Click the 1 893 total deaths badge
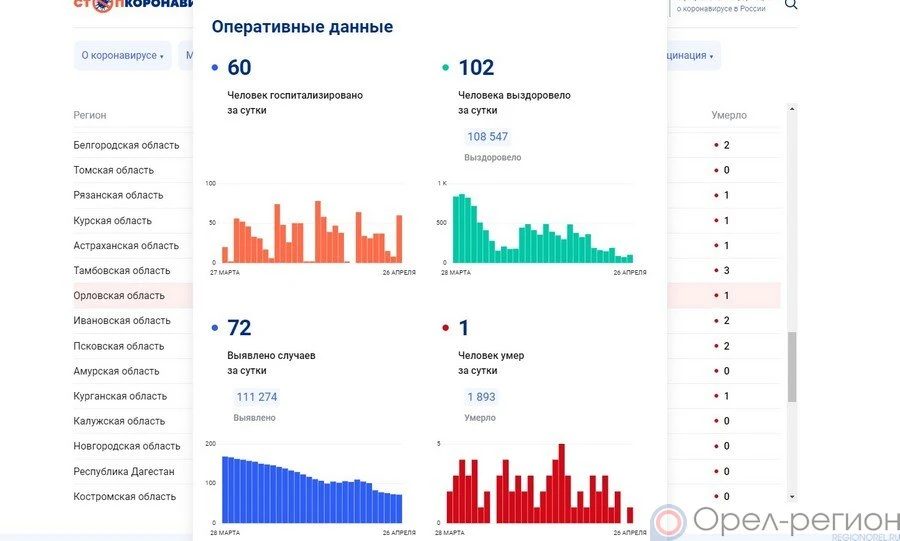Image resolution: width=900 pixels, height=541 pixels. click(x=480, y=397)
